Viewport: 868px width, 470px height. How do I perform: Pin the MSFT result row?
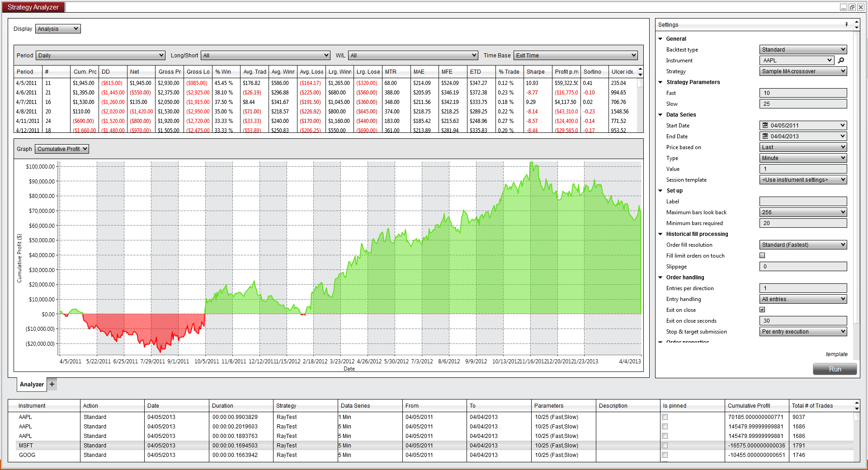[x=665, y=446]
